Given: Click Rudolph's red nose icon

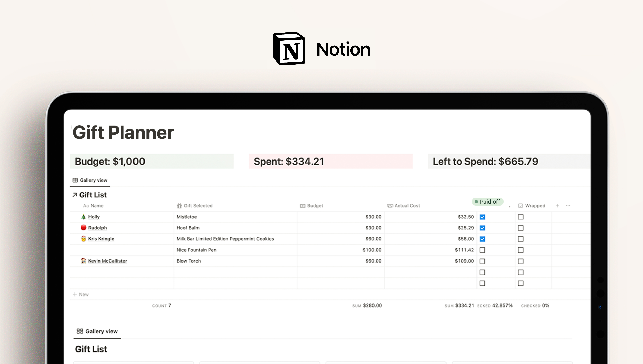Looking at the screenshot, I should coord(83,228).
